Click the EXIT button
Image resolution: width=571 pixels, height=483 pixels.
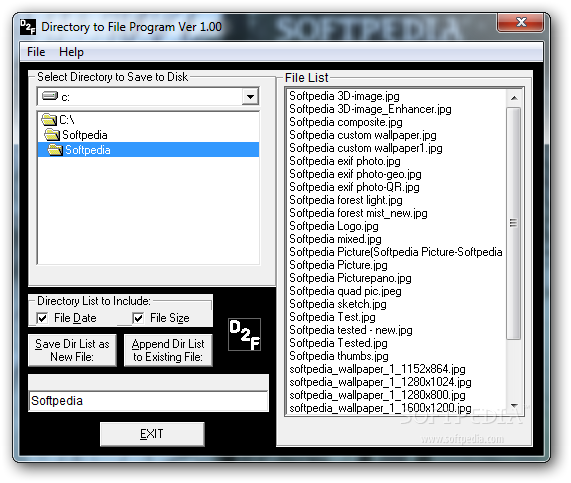click(x=152, y=434)
